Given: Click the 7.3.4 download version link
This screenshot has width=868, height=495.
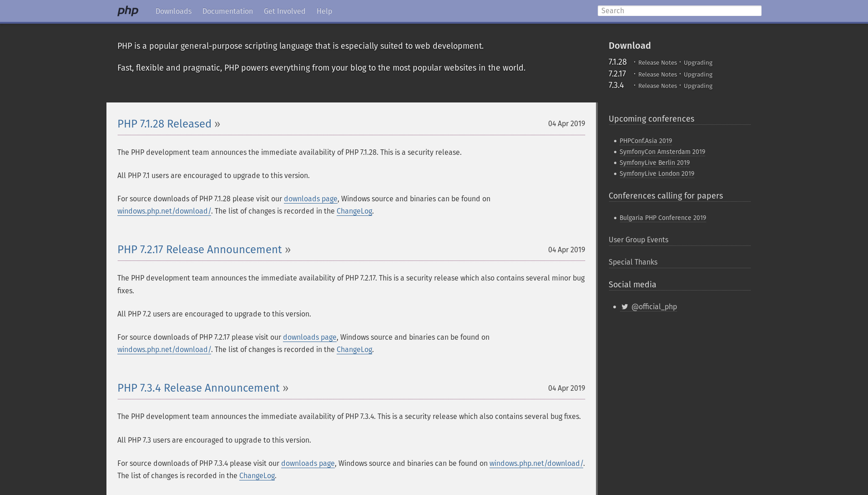Looking at the screenshot, I should (x=616, y=85).
